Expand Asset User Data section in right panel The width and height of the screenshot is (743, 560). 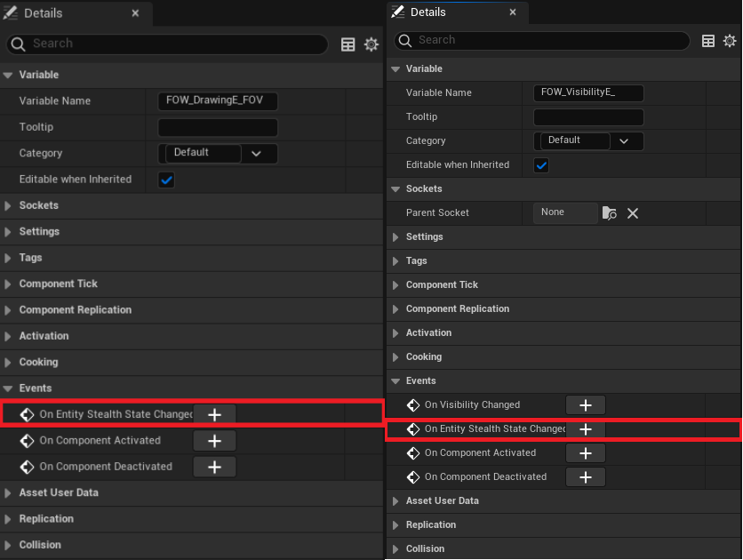(395, 500)
